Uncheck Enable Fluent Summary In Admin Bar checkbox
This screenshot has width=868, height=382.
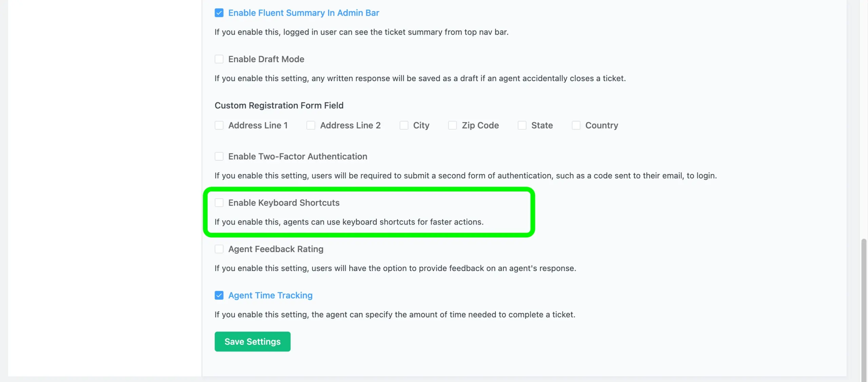click(x=219, y=13)
